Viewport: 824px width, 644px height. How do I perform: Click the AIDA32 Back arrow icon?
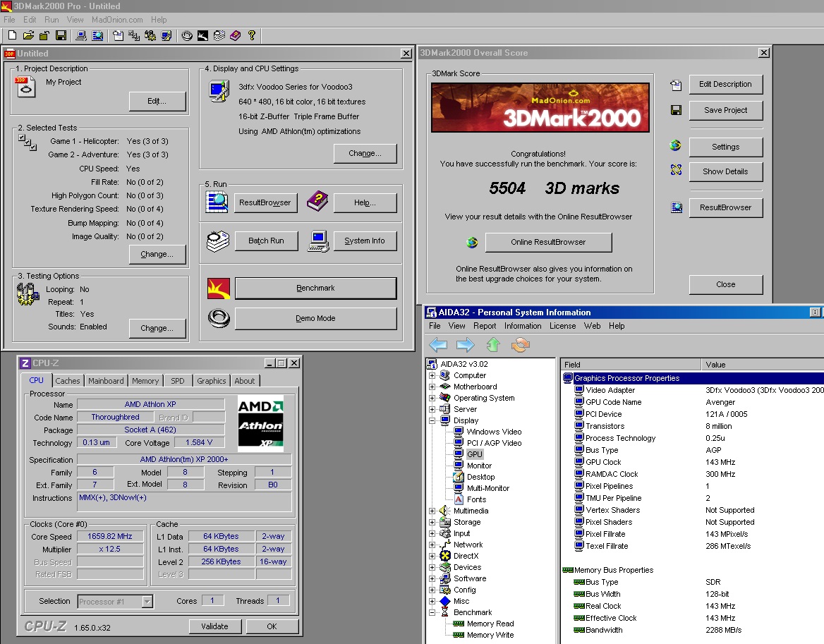[x=438, y=345]
